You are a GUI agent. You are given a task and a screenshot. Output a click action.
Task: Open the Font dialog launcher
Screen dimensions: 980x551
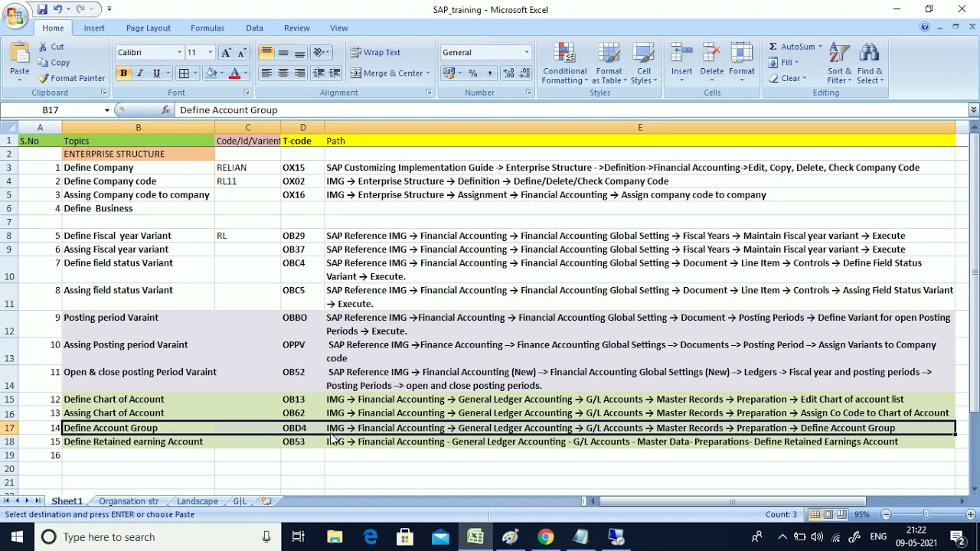(x=247, y=93)
